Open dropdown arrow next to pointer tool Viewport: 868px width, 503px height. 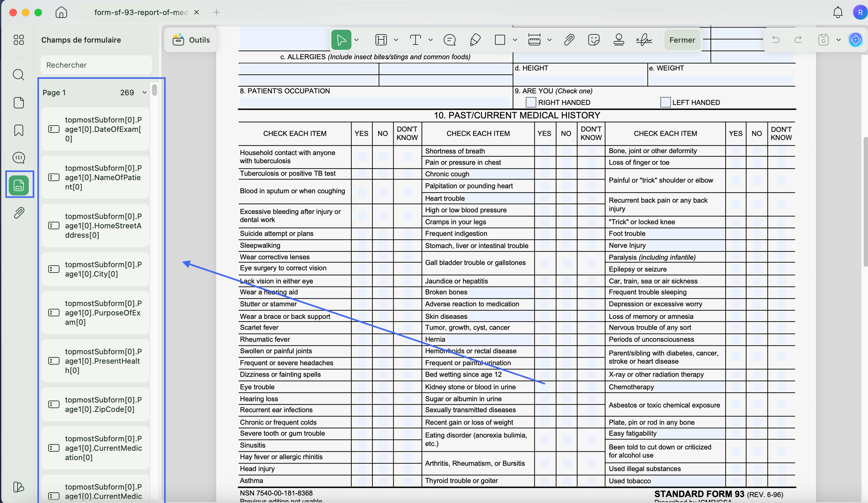[356, 40]
